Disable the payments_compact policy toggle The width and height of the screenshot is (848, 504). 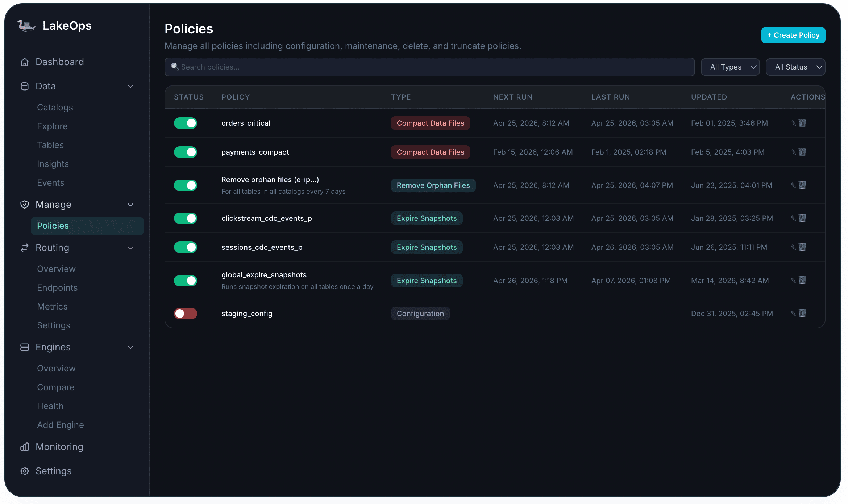[x=186, y=152]
